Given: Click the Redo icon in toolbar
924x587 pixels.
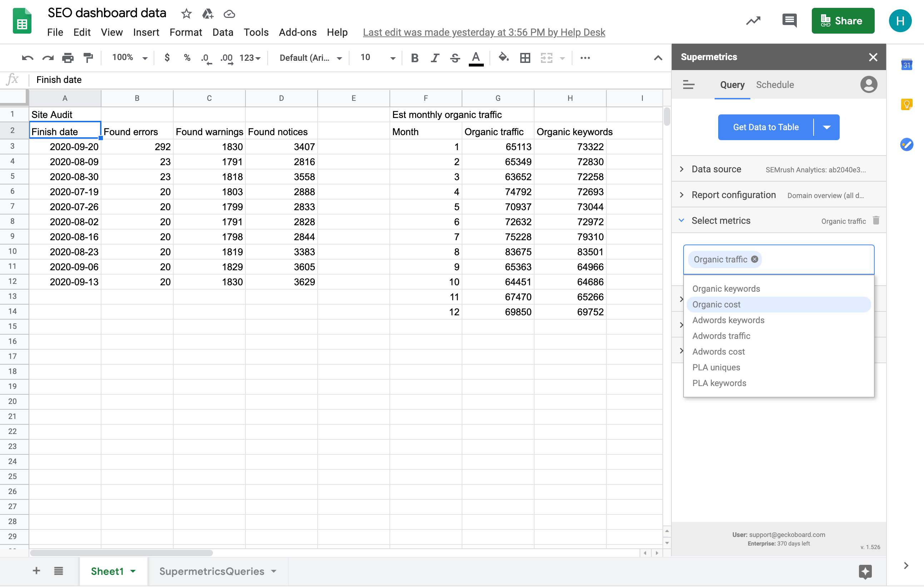Looking at the screenshot, I should [48, 58].
